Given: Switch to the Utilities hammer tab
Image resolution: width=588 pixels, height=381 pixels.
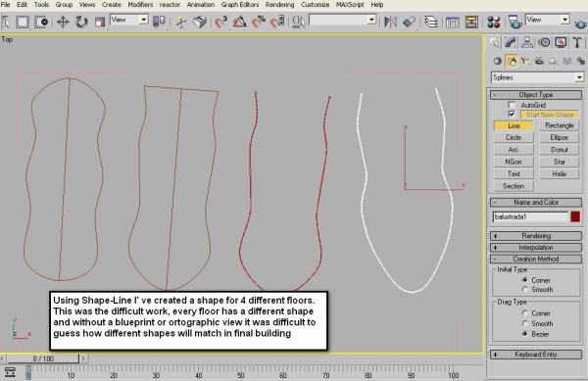Looking at the screenshot, I should click(577, 43).
